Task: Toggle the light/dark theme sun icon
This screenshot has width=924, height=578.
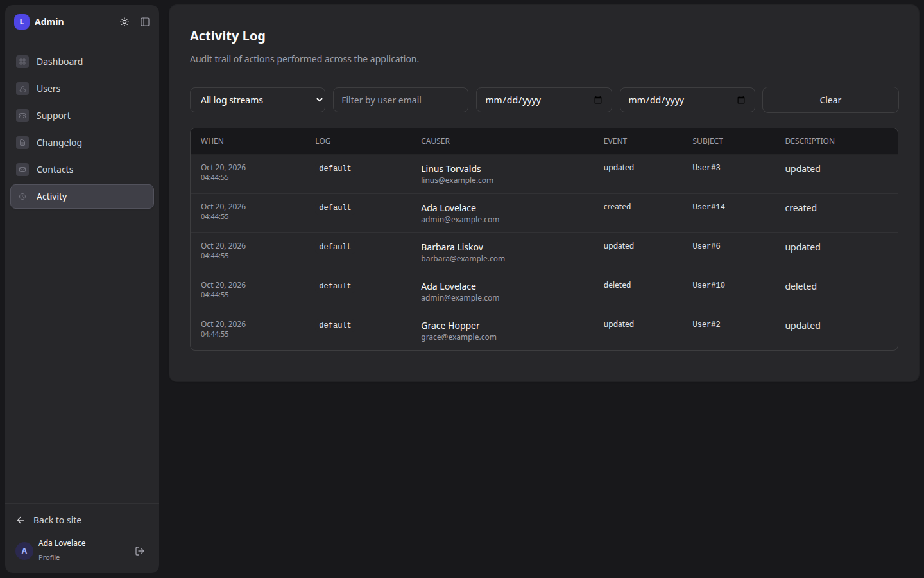Action: coord(124,22)
